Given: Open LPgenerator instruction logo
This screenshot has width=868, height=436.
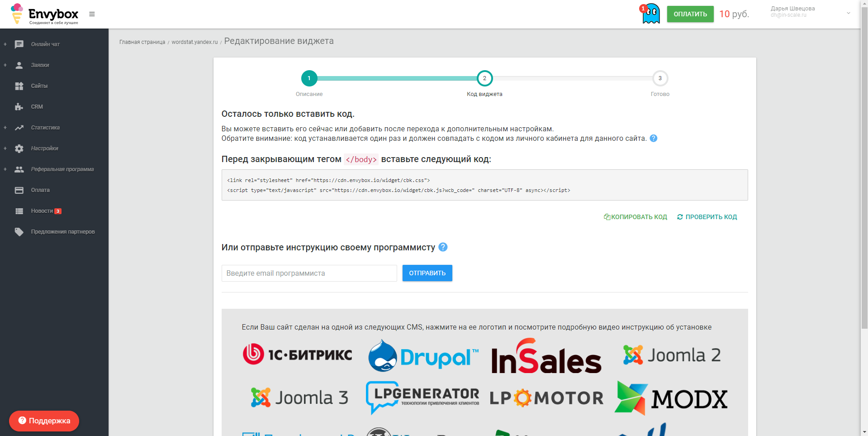Looking at the screenshot, I should pyautogui.click(x=422, y=398).
